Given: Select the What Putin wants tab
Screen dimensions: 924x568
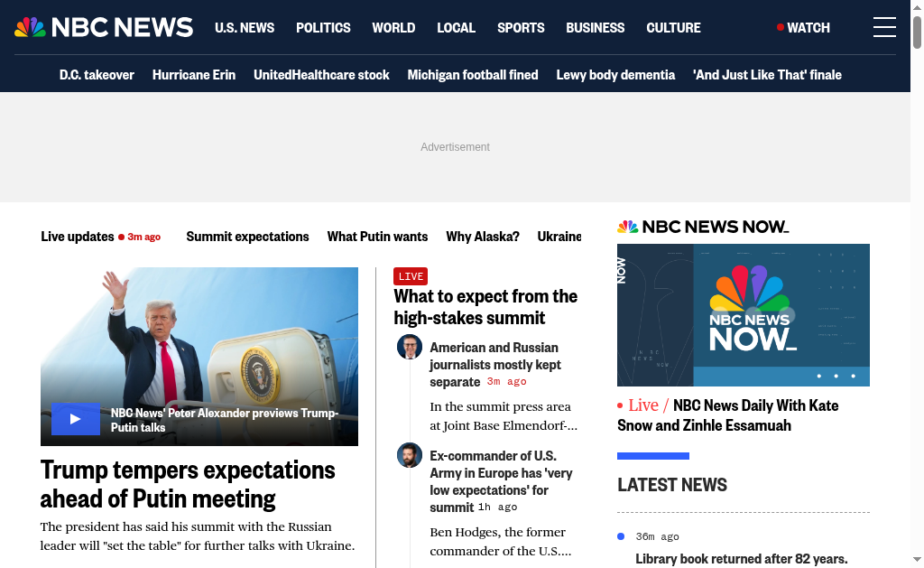Looking at the screenshot, I should click(x=378, y=237).
